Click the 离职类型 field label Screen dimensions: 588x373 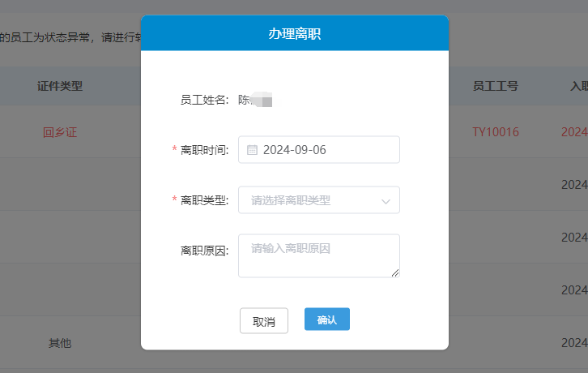click(204, 200)
